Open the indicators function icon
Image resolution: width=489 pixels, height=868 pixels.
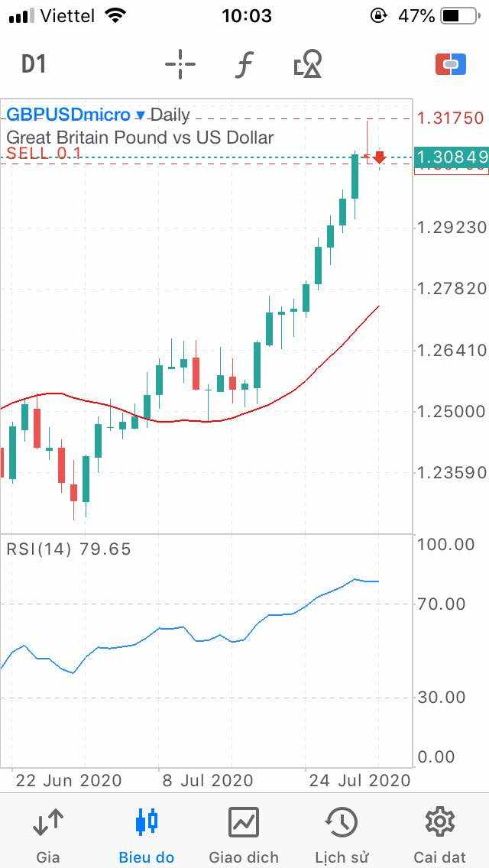(x=243, y=64)
